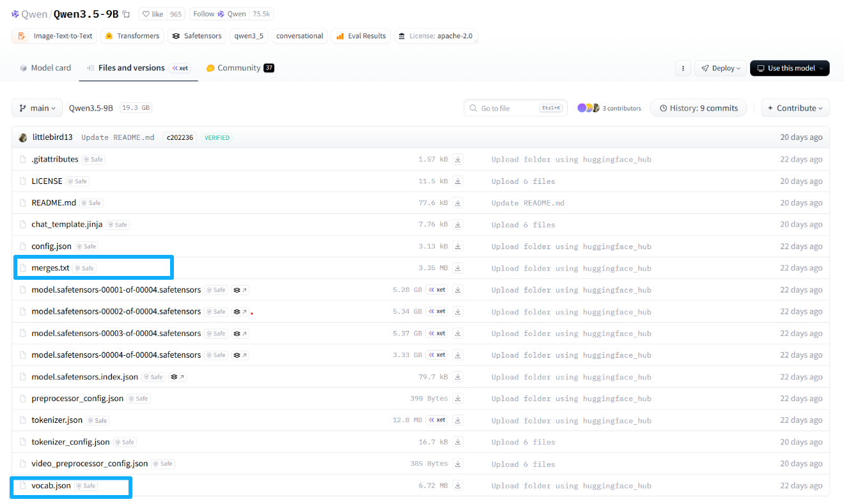Expand the main branch dropdown
The image size is (844, 504).
pyautogui.click(x=37, y=108)
